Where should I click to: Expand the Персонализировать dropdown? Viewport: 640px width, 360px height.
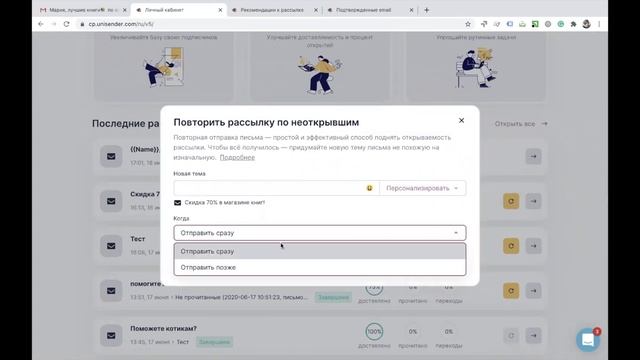click(x=422, y=188)
